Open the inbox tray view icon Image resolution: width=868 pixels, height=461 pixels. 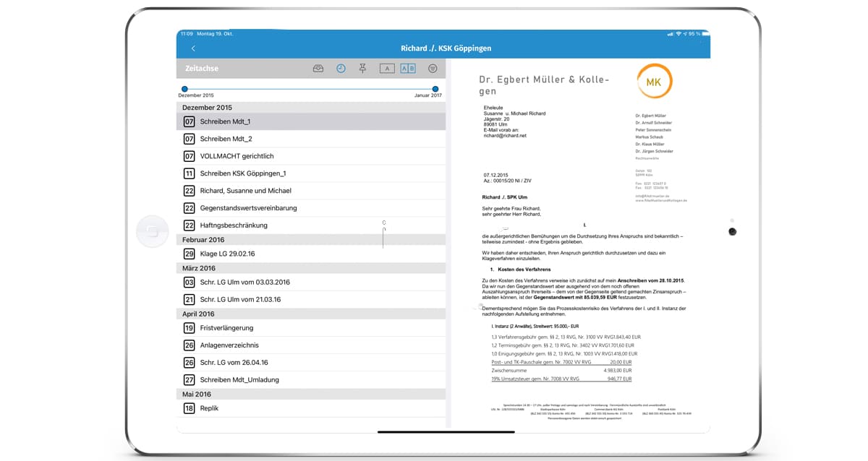pyautogui.click(x=318, y=69)
